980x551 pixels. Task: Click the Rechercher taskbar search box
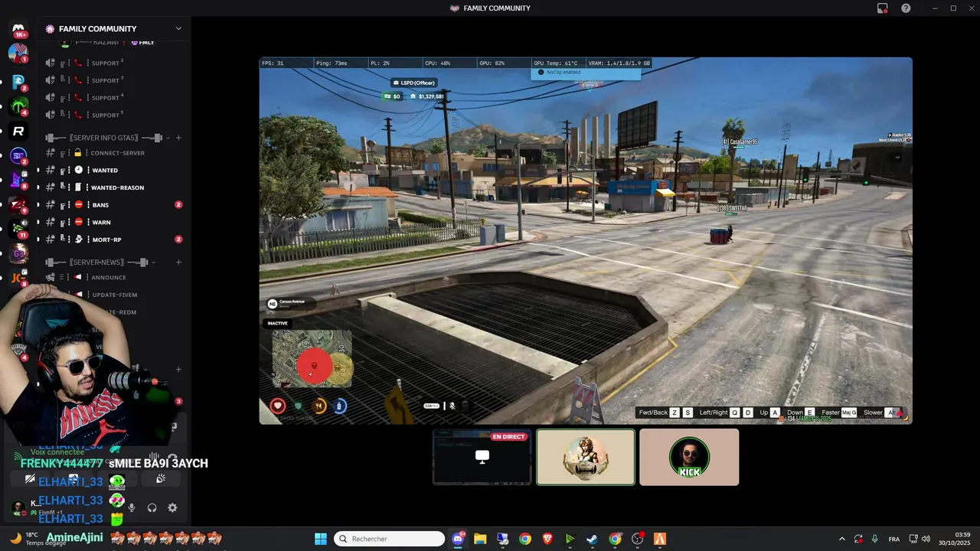tap(389, 539)
